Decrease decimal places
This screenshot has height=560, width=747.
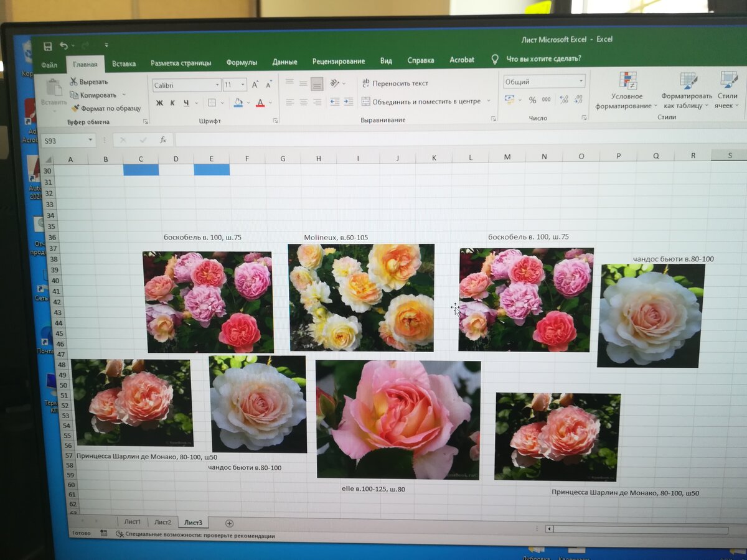578,99
